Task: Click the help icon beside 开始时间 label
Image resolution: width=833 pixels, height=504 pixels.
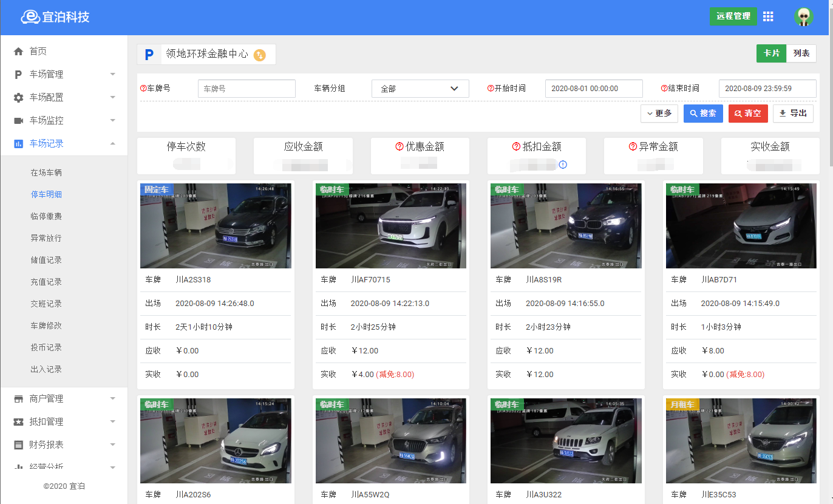Action: 491,88
